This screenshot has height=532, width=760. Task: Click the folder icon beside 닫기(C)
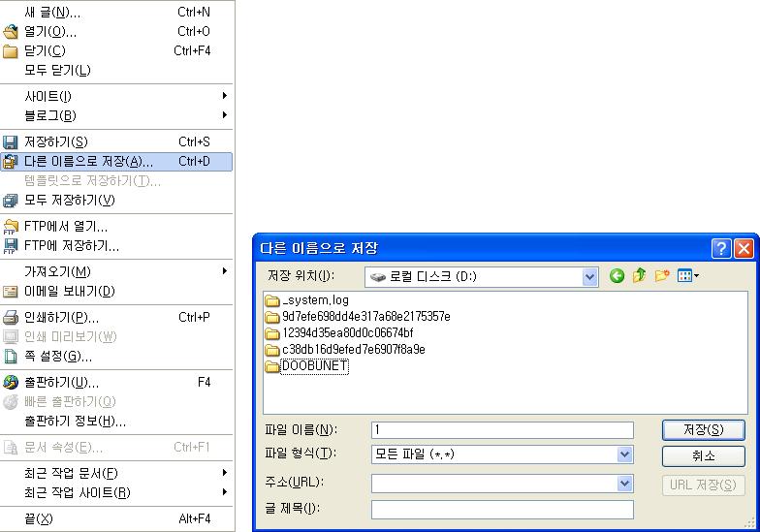10,51
